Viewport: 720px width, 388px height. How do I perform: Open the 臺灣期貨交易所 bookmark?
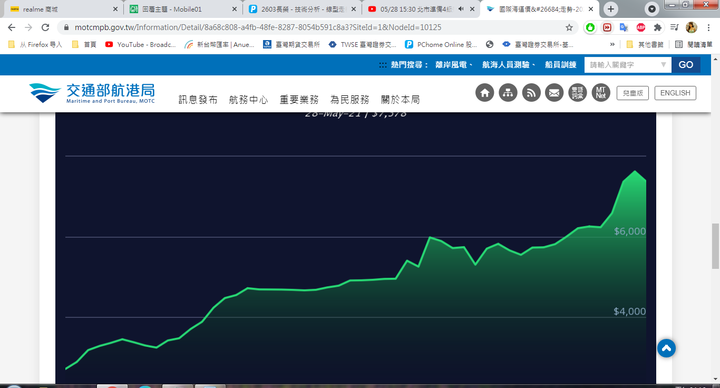tap(292, 45)
